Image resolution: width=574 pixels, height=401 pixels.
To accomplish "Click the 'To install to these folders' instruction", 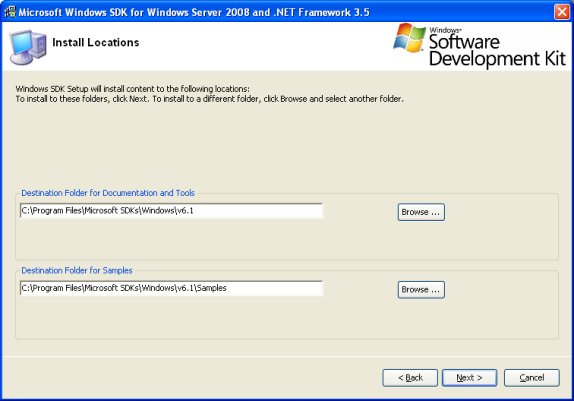I will tap(209, 99).
